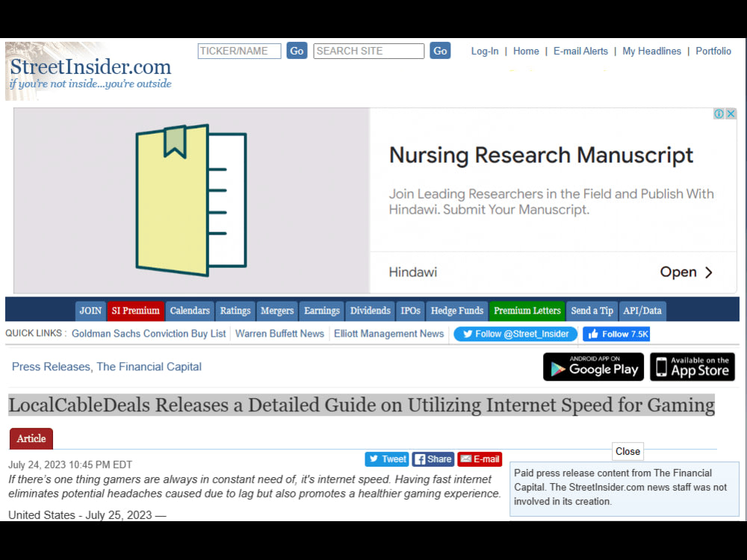
Task: Open the Ratings tab
Action: point(235,311)
